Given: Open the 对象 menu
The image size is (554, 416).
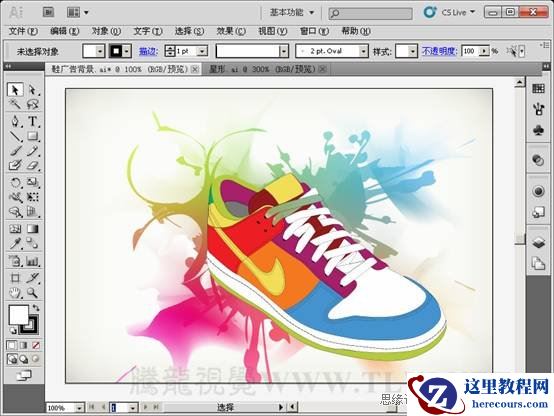Looking at the screenshot, I should pos(106,31).
